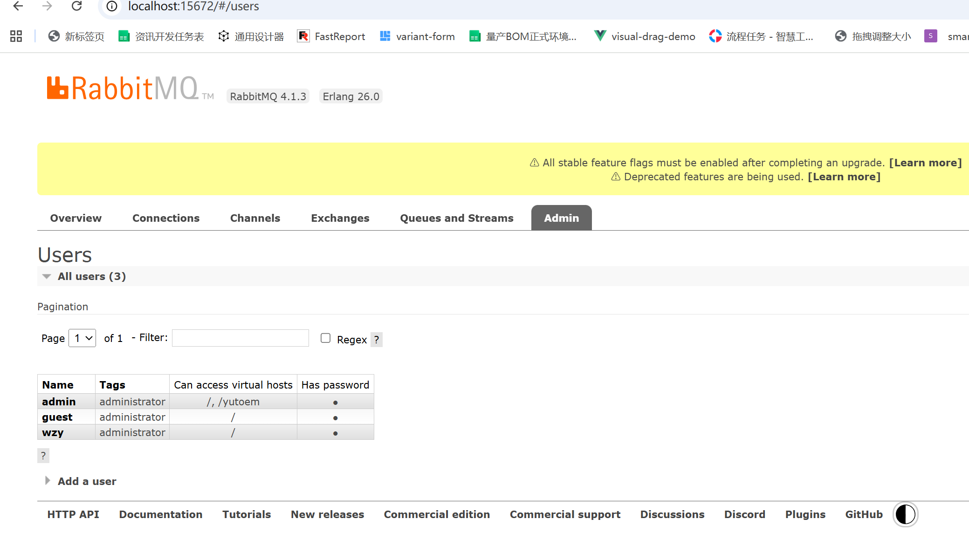Reload the page with the refresh icon
Image resolution: width=969 pixels, height=560 pixels.
click(x=77, y=6)
